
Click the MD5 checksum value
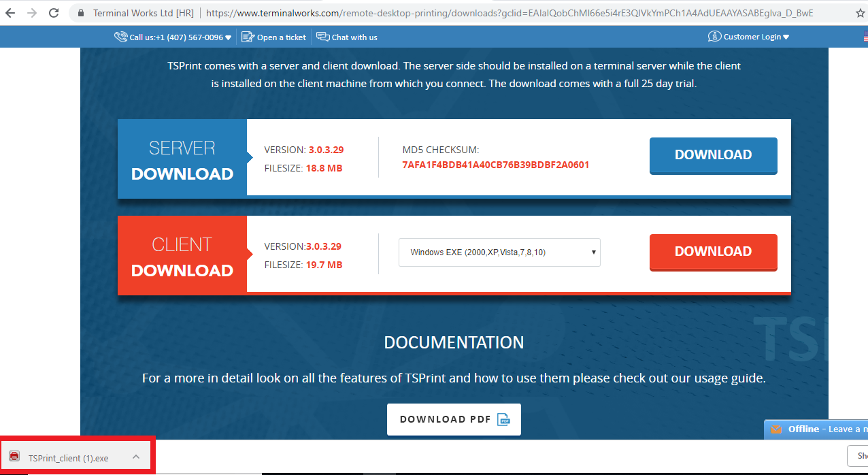pos(495,165)
